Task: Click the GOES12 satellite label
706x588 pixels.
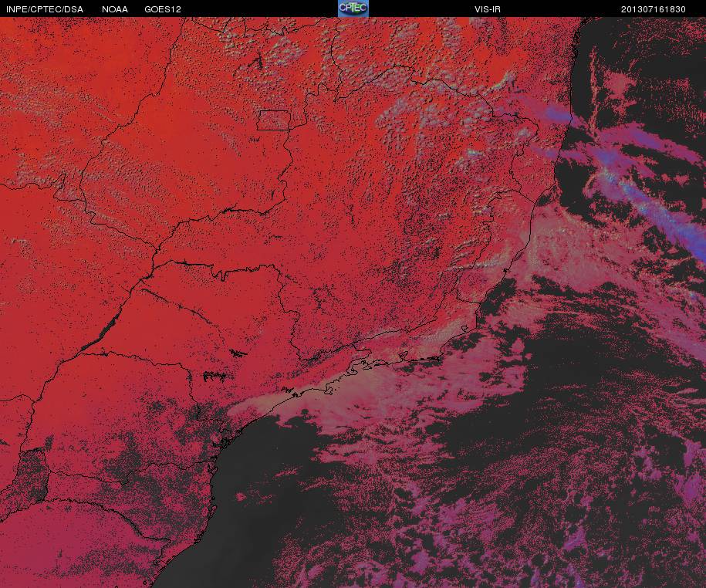Action: [x=163, y=9]
